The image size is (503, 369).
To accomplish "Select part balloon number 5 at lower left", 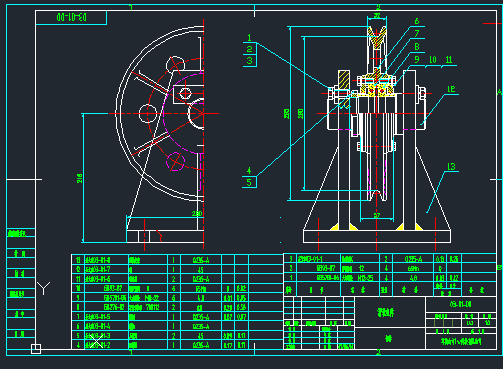I will point(249,182).
